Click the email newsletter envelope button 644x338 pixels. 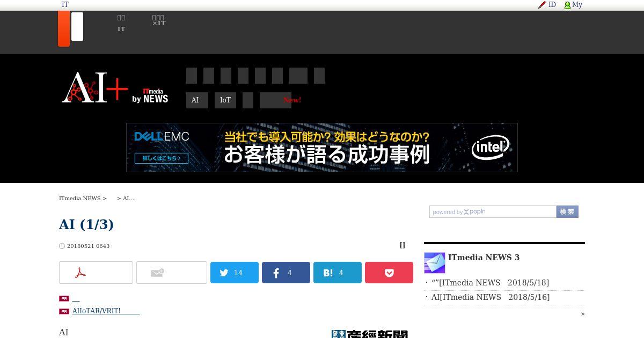[x=172, y=273]
